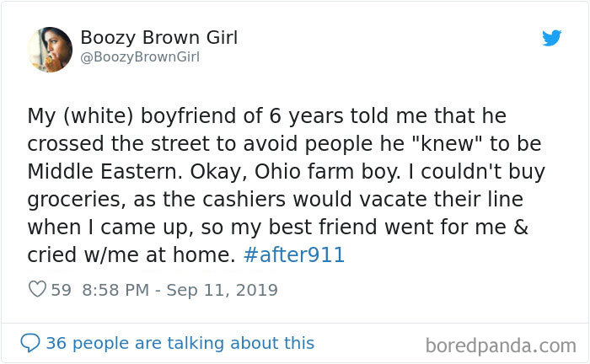Click the reply speech bubble icon
Screen dimensions: 590x364
click(30, 343)
